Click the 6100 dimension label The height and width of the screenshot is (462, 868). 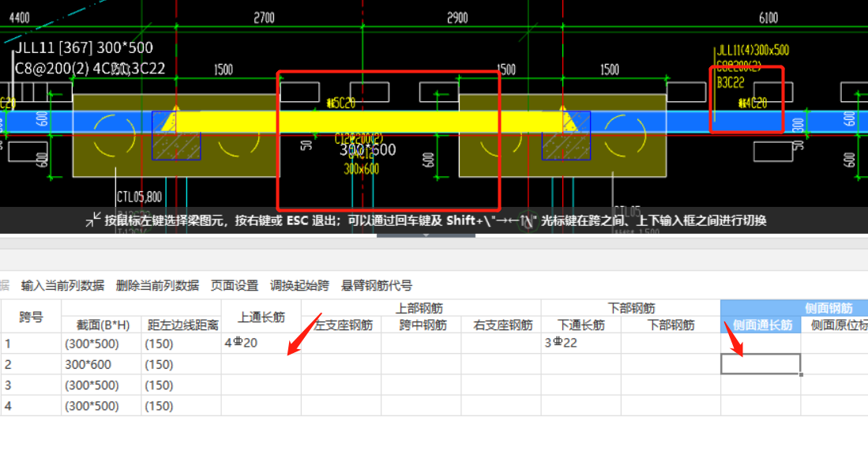pyautogui.click(x=768, y=18)
